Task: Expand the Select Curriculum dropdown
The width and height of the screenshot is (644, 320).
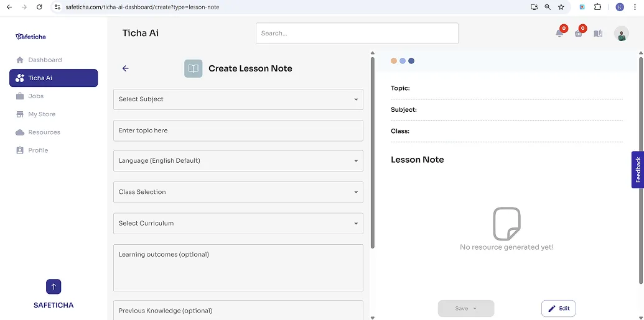Action: pos(238,223)
